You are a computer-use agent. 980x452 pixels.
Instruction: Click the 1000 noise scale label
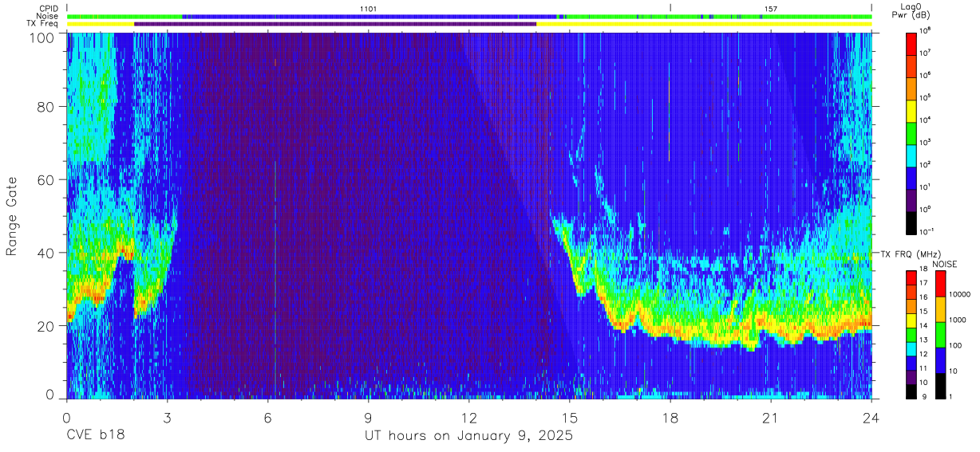(959, 320)
